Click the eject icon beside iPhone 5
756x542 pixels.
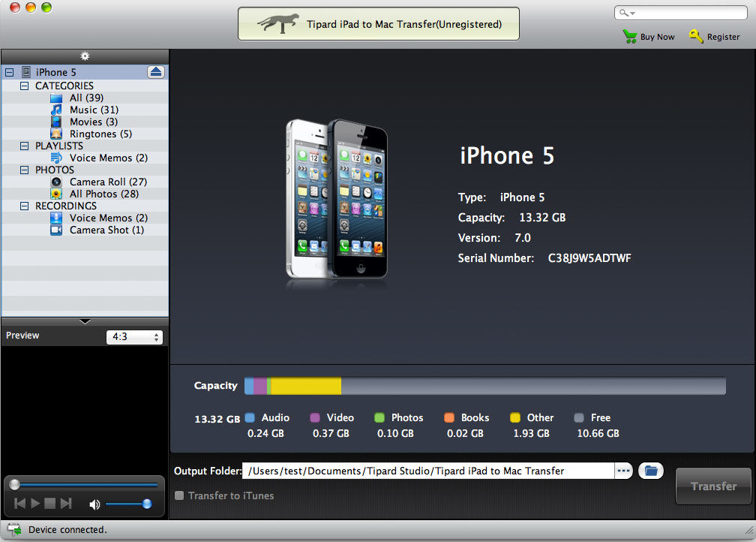[x=156, y=72]
